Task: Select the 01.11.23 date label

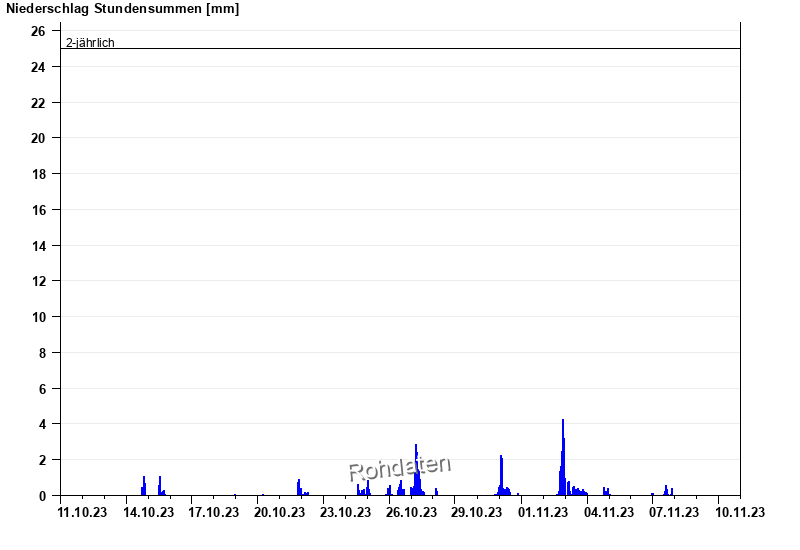Action: pyautogui.click(x=543, y=513)
